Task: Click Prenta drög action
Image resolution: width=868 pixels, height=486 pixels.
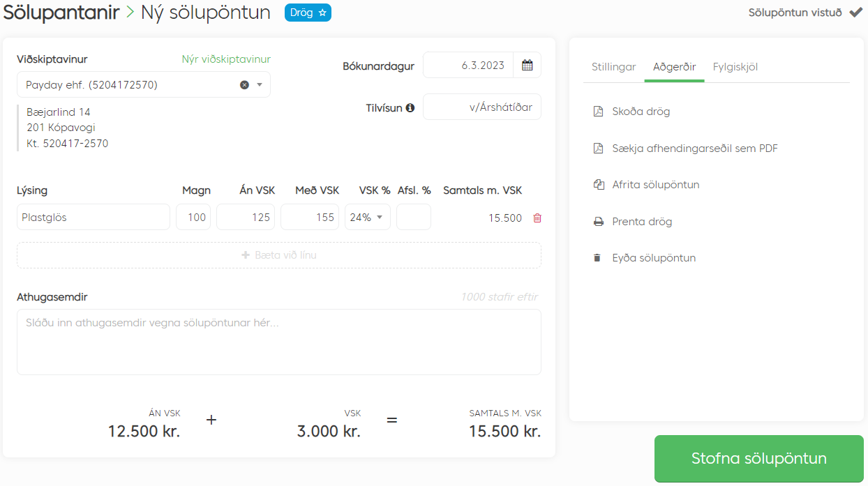Action: [x=642, y=222]
